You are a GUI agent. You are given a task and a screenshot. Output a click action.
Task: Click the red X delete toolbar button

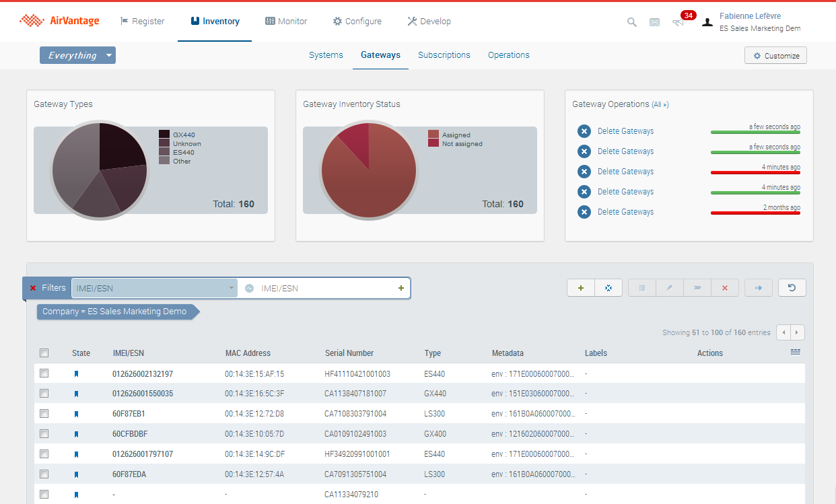[725, 288]
